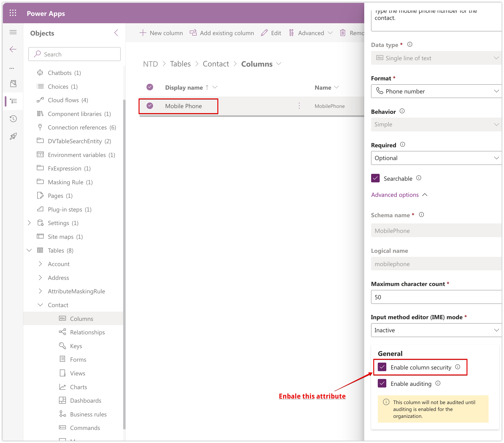Viewport: 504px width, 443px height.
Task: Expand the Account table tree node
Action: (x=40, y=264)
